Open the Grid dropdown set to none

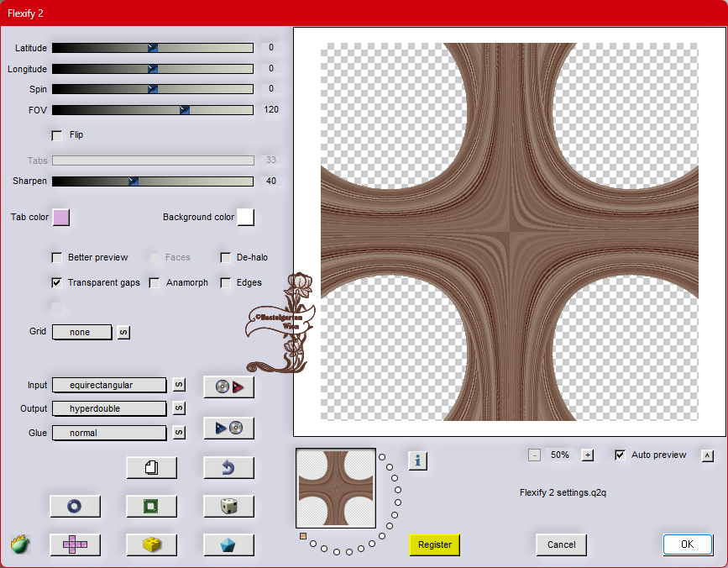[82, 332]
